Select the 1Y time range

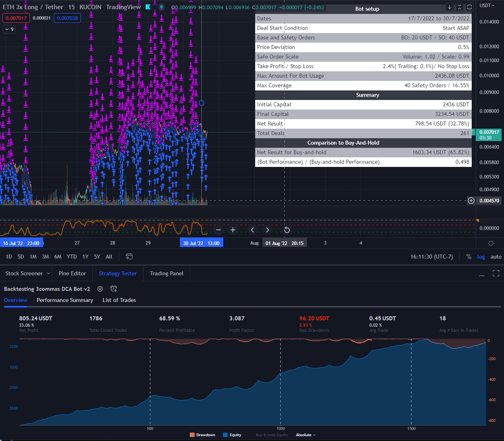(x=85, y=257)
